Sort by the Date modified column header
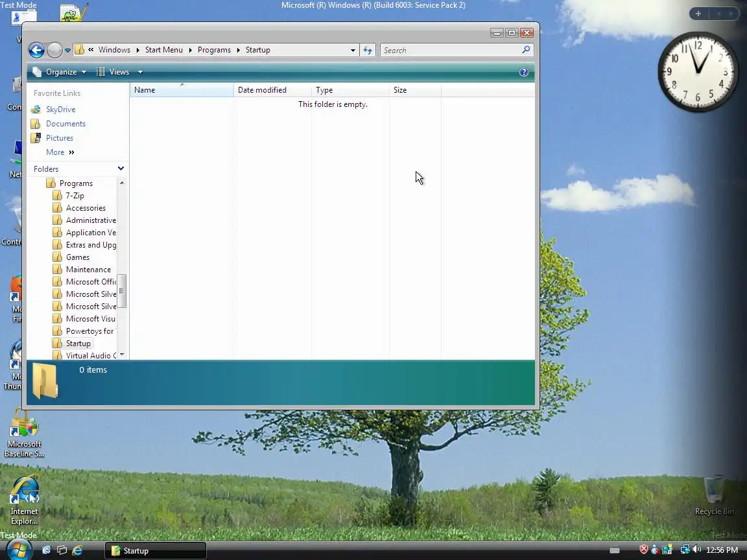Screen dimensions: 747x560 [272, 90]
